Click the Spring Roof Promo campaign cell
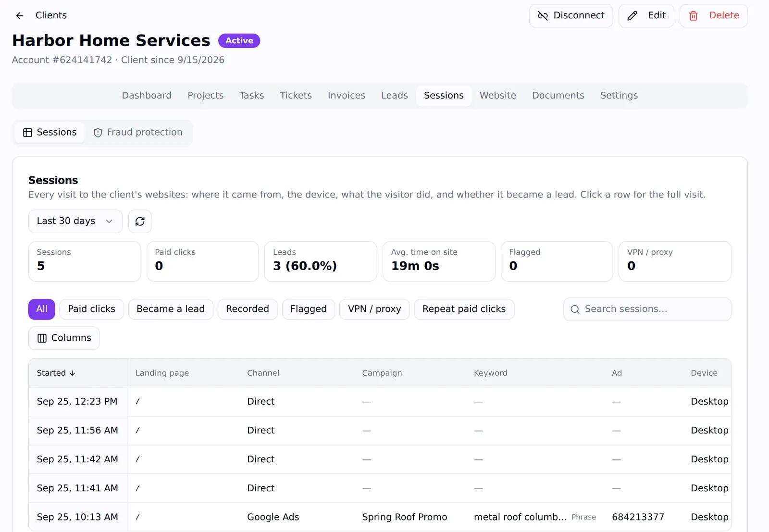769x532 pixels. 405,517
